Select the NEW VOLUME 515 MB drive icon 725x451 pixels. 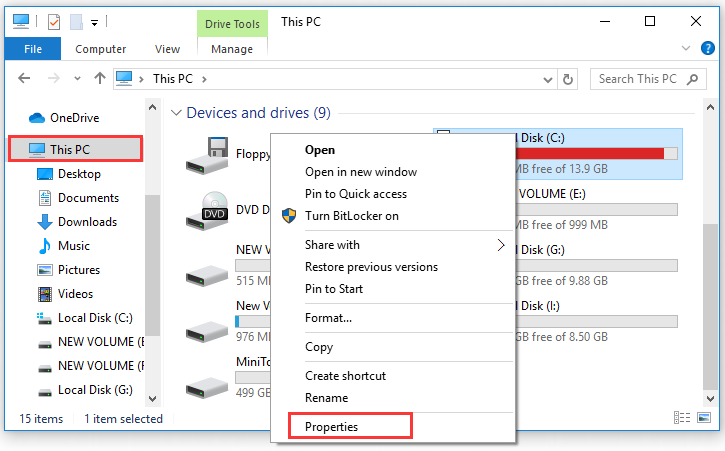coord(207,277)
